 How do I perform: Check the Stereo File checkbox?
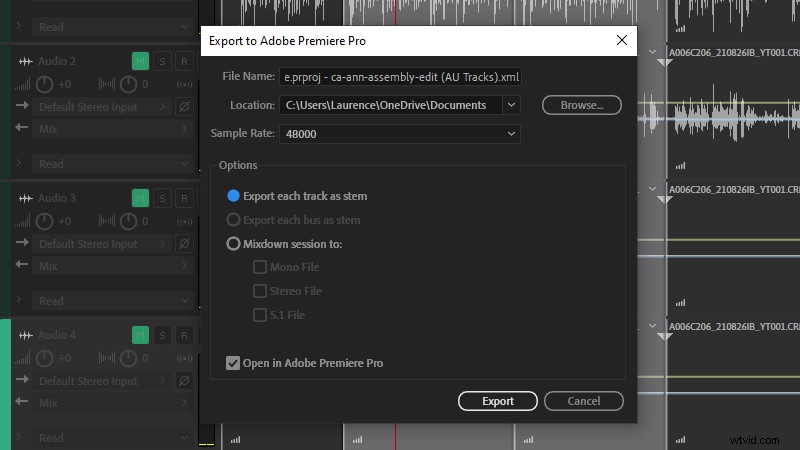coord(260,291)
